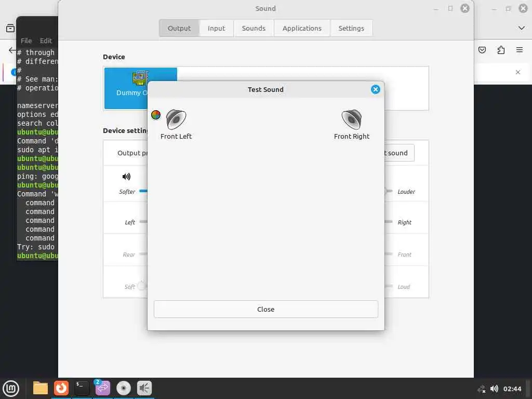The height and width of the screenshot is (399, 532).
Task: Click the Close button in Test Sound
Action: (x=265, y=309)
